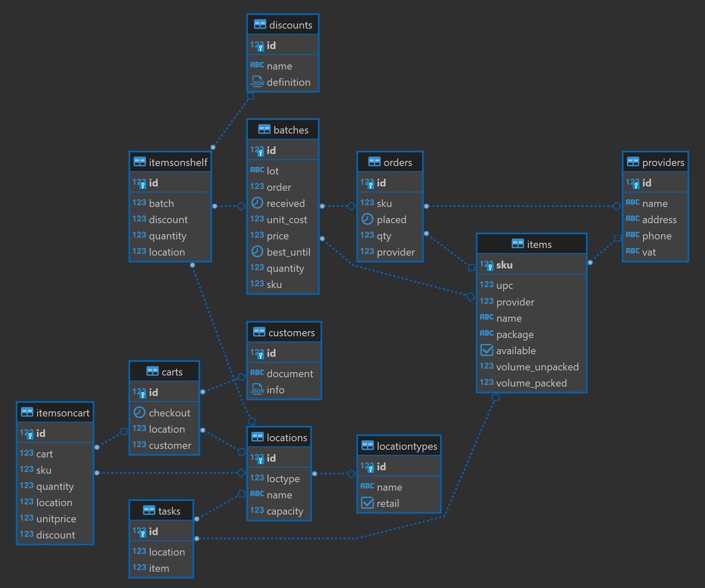Select the unitprice column in itemsoncart

pos(55,518)
